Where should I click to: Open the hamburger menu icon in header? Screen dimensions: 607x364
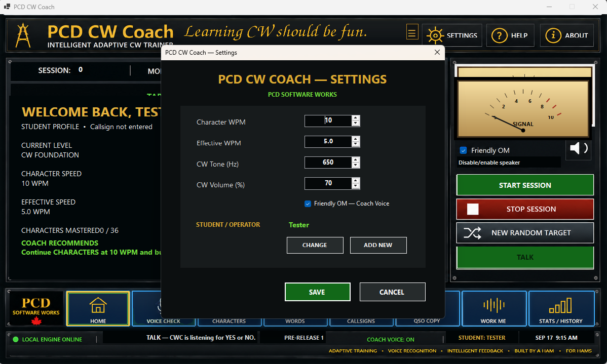click(412, 32)
